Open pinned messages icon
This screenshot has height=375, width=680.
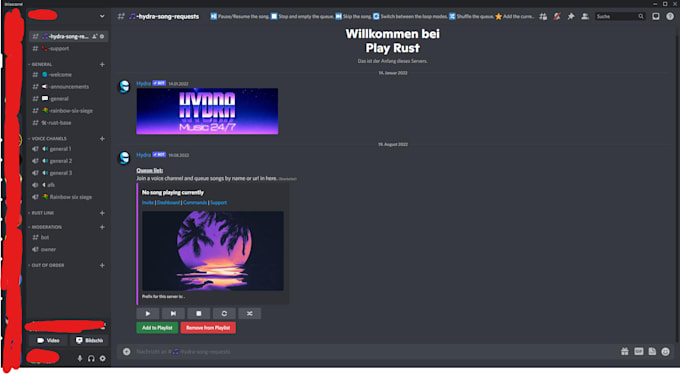571,16
